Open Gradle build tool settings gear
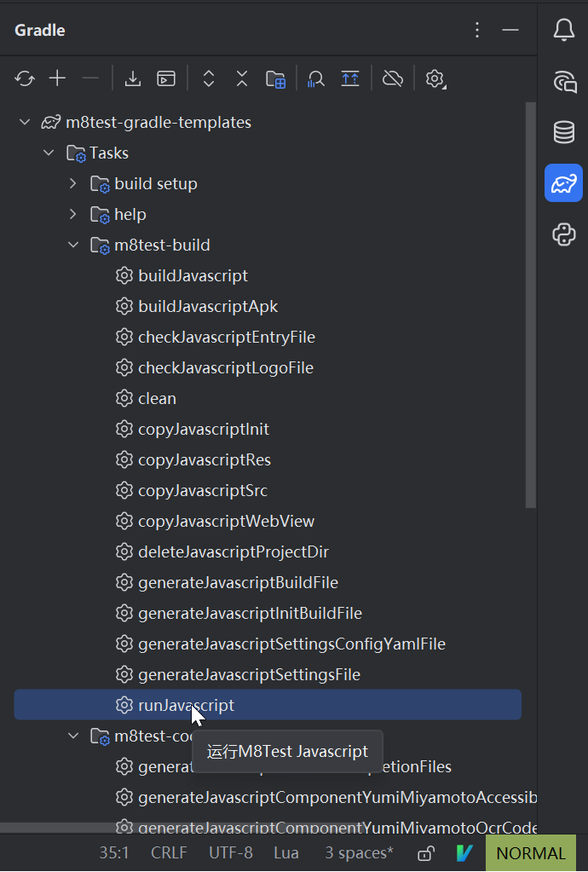Viewport: 588px width, 872px height. pos(435,78)
